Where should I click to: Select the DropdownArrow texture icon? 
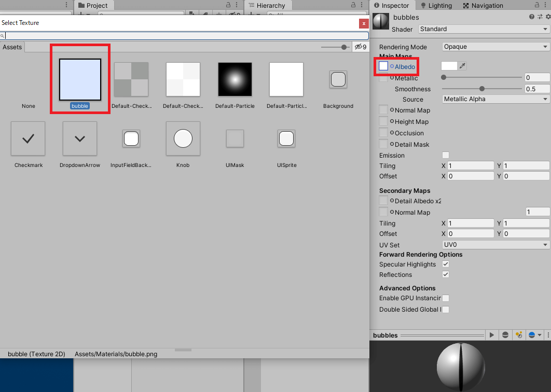pyautogui.click(x=80, y=138)
